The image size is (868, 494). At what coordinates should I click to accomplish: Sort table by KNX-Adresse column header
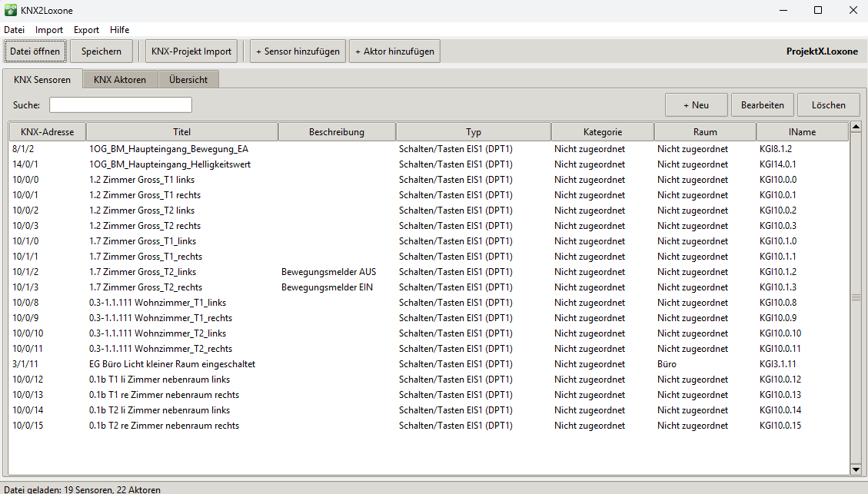point(47,132)
